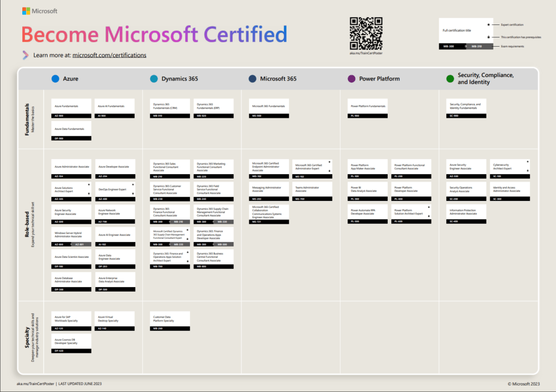Click the Microsoft logo
556x392 pixels.
pyautogui.click(x=39, y=10)
